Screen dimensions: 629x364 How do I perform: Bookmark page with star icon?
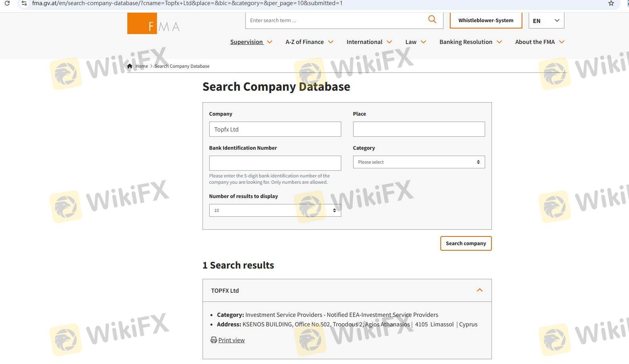tap(611, 4)
